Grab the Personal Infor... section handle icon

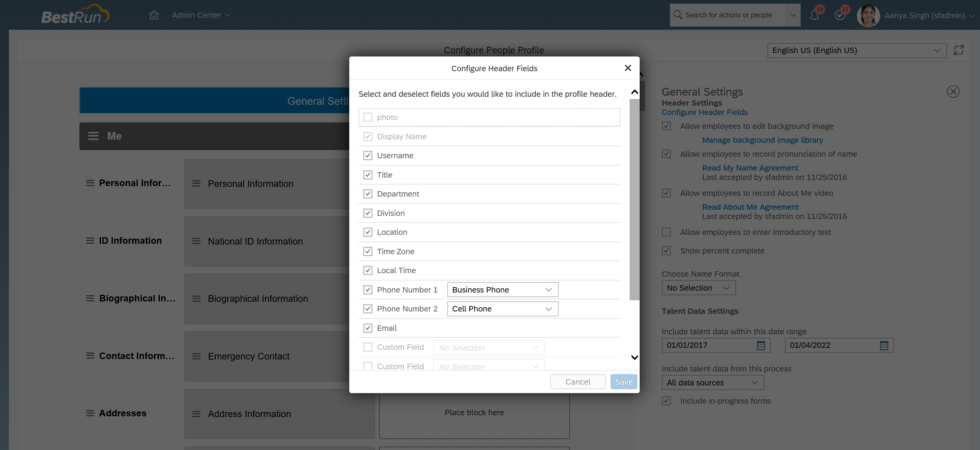pos(90,183)
